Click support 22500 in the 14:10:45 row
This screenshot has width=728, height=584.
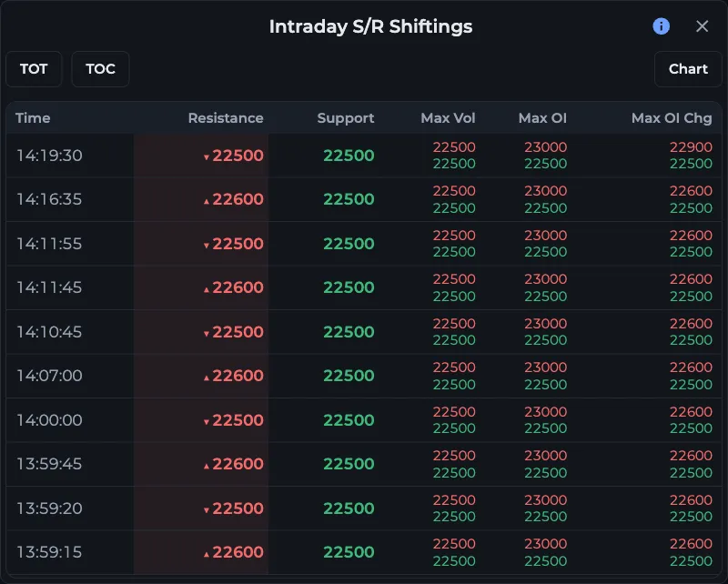(x=349, y=331)
